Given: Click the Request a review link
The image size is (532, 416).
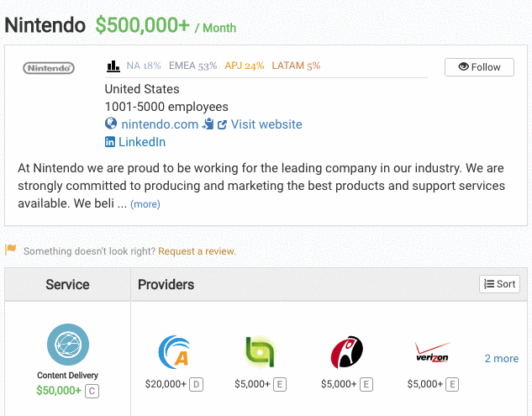Looking at the screenshot, I should [197, 251].
